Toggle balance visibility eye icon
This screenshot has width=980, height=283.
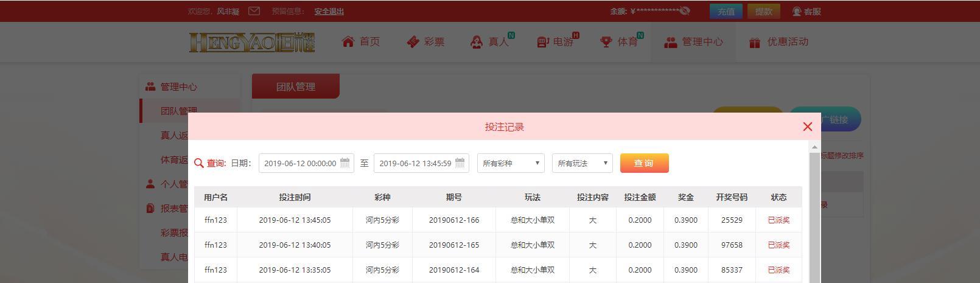tap(685, 11)
